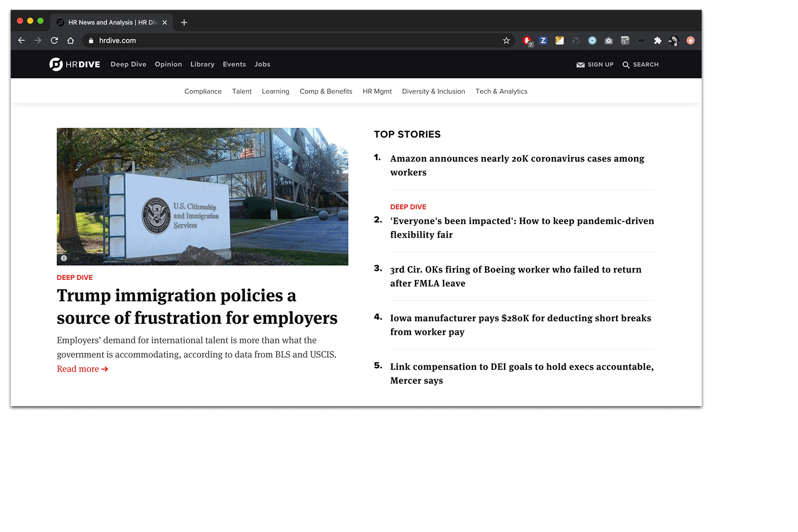The height and width of the screenshot is (532, 798).
Task: Click the browser forward arrow
Action: point(38,40)
